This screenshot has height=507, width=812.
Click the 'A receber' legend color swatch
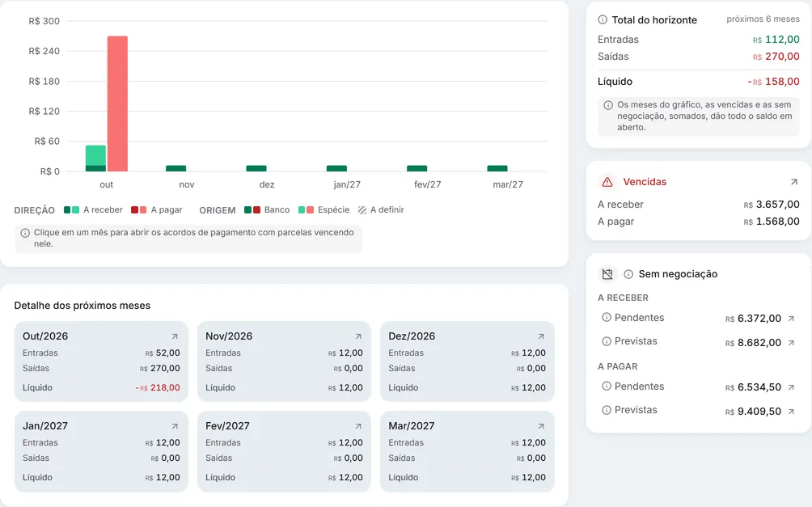[71, 209]
